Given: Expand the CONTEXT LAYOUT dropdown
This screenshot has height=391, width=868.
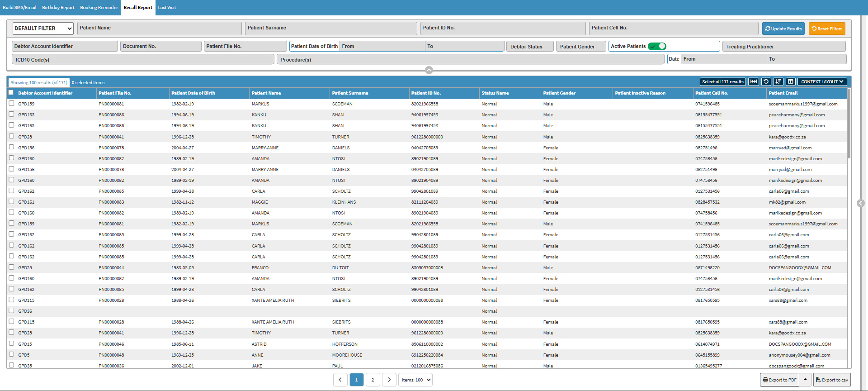Looking at the screenshot, I should tap(822, 82).
